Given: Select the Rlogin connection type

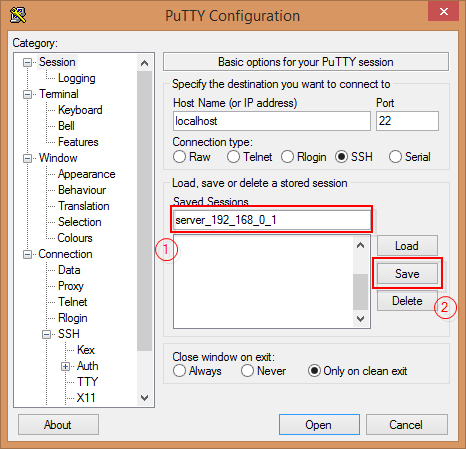Looking at the screenshot, I should 287,157.
